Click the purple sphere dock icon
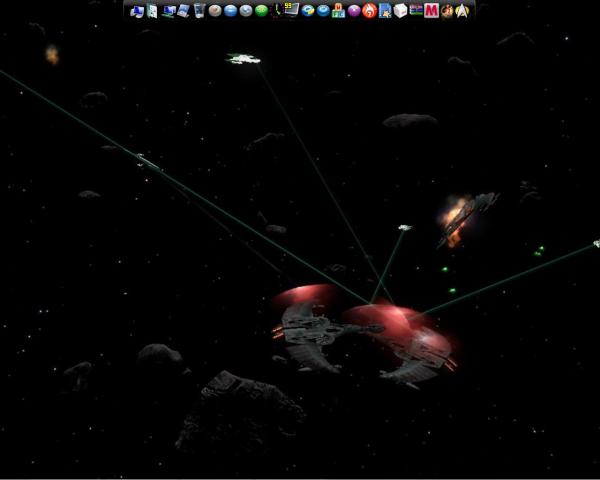Screen dimensions: 600x480 click(354, 11)
